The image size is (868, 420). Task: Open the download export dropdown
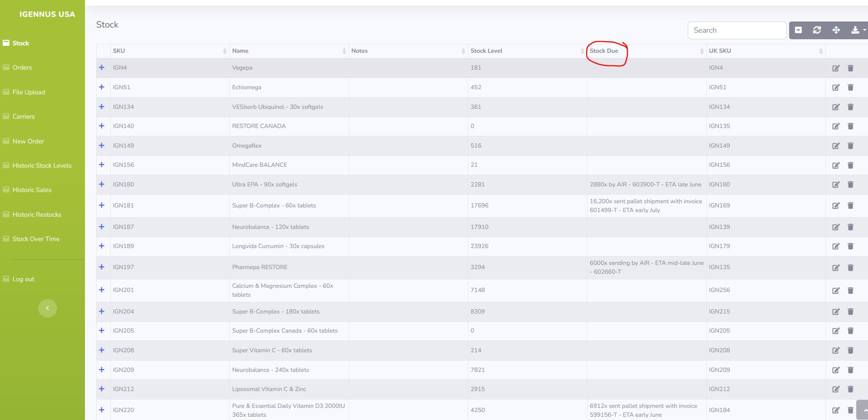(x=857, y=30)
